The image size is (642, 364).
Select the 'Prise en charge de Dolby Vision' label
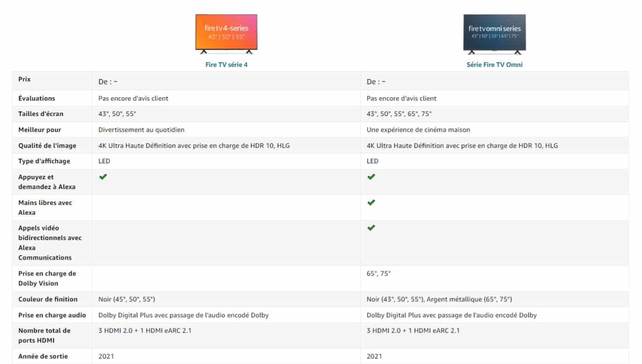pos(47,278)
